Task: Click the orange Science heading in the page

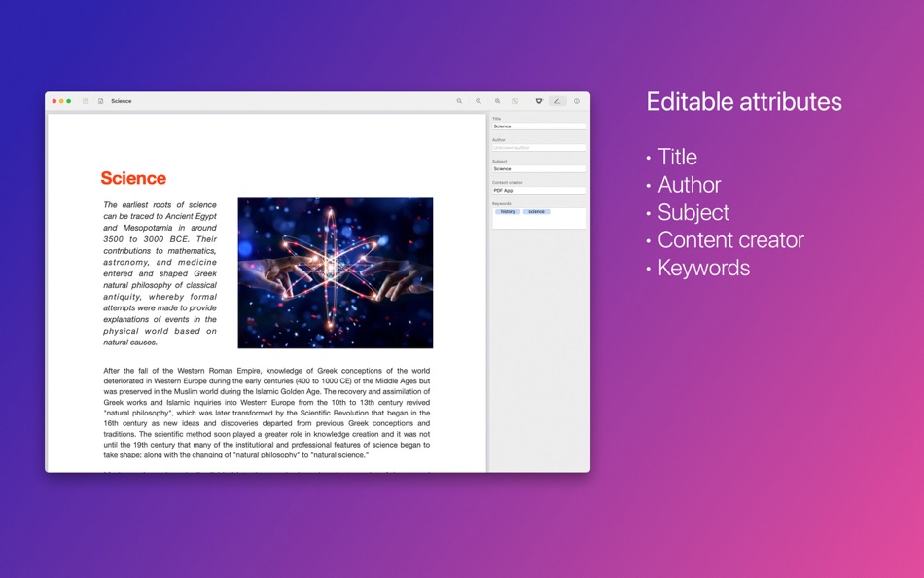Action: point(133,178)
